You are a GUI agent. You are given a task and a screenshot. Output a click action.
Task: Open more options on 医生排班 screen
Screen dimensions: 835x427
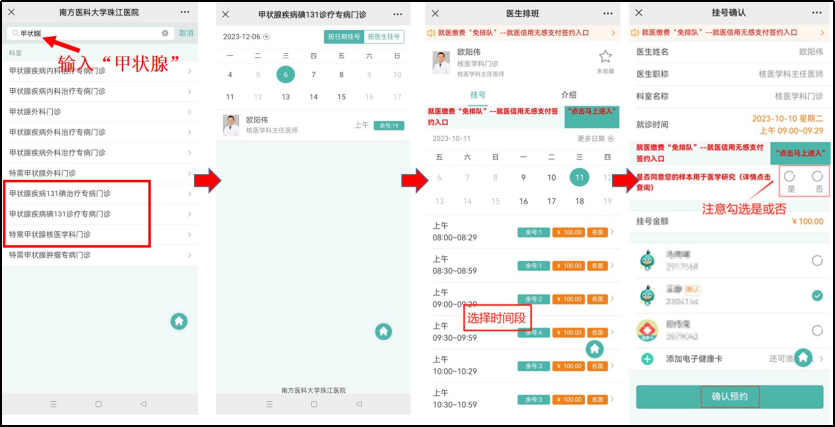pyautogui.click(x=608, y=13)
